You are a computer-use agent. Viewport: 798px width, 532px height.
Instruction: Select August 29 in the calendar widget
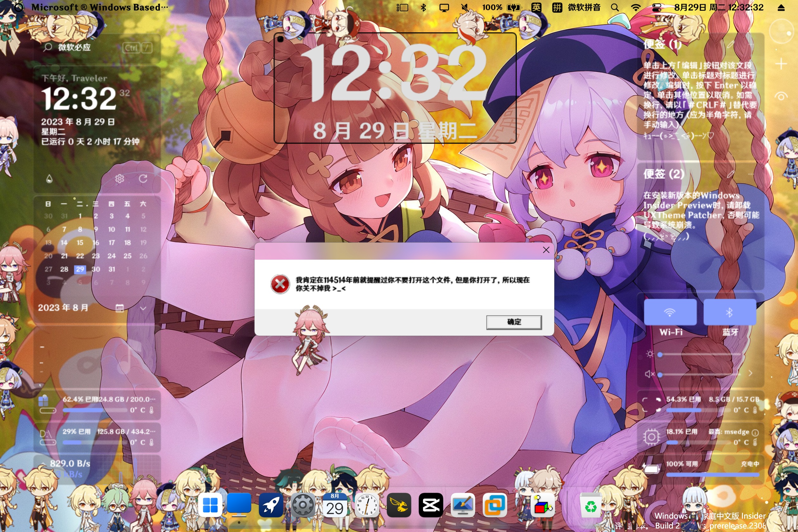[x=80, y=269]
